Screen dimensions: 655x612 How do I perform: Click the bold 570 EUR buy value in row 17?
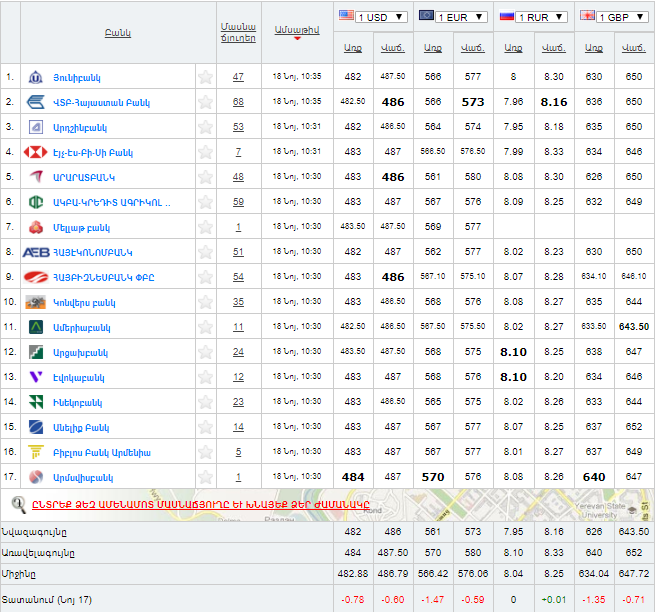pyautogui.click(x=433, y=477)
